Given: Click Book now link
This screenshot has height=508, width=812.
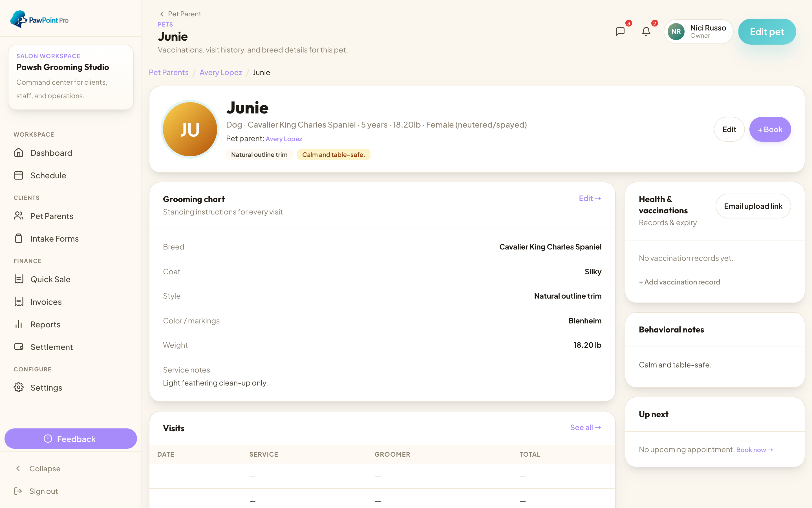Looking at the screenshot, I should pyautogui.click(x=754, y=450).
